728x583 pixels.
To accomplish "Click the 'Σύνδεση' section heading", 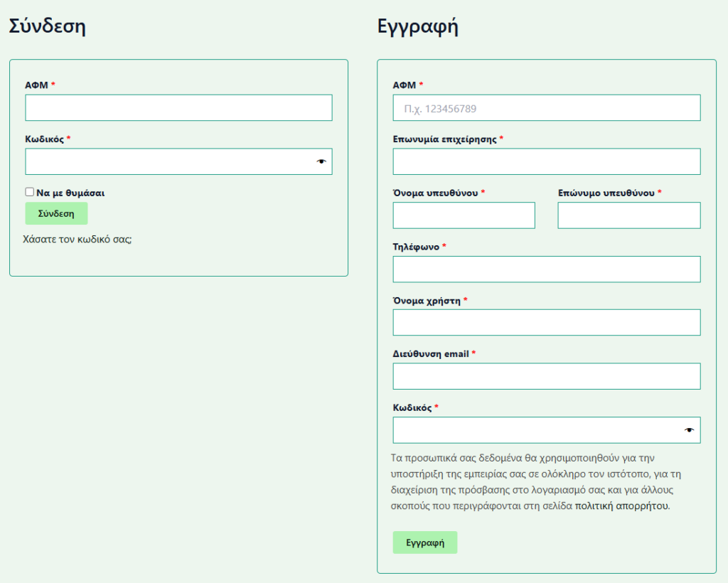I will click(47, 27).
